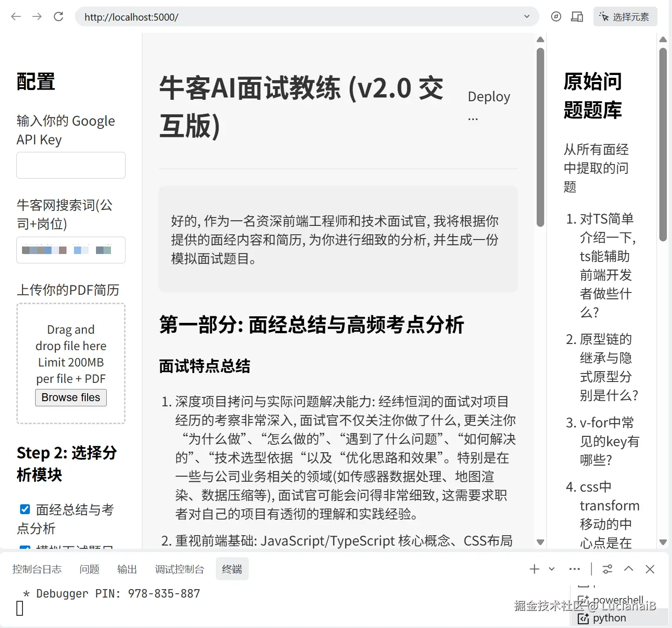672x628 pixels.
Task: Uncheck the 面经总结与考点分析 checkbox
Action: [x=25, y=509]
